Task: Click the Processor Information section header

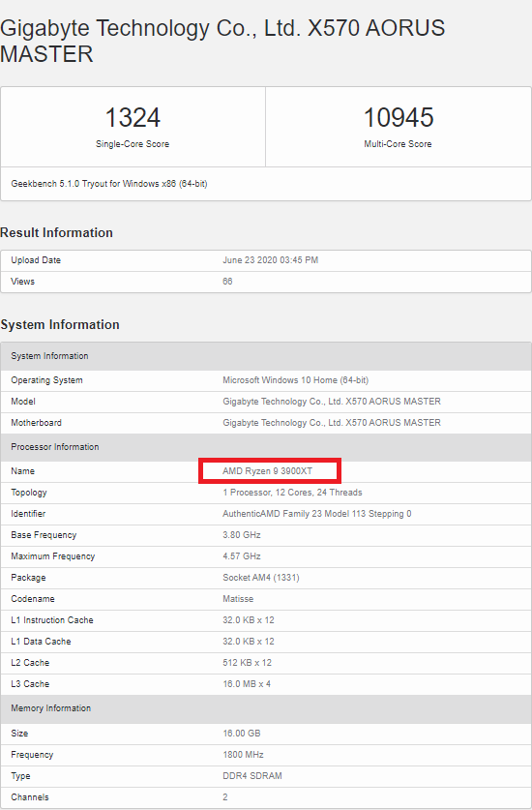Action: click(265, 447)
